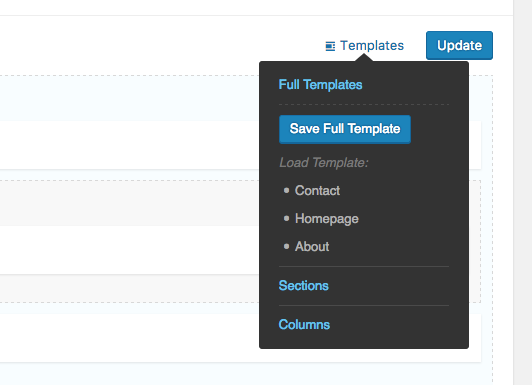Load the About template
This screenshot has width=532, height=385.
point(312,247)
